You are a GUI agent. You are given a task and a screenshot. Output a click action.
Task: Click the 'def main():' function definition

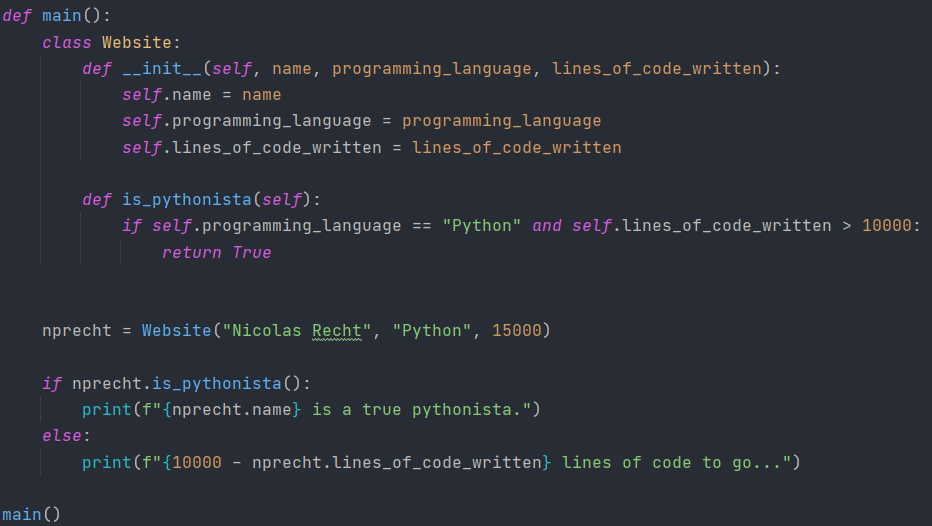pos(56,15)
